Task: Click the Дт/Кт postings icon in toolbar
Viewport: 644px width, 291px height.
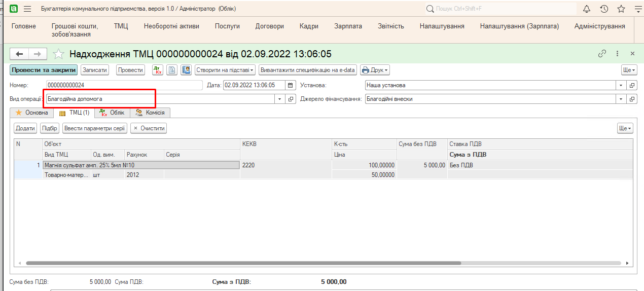Action: (157, 70)
